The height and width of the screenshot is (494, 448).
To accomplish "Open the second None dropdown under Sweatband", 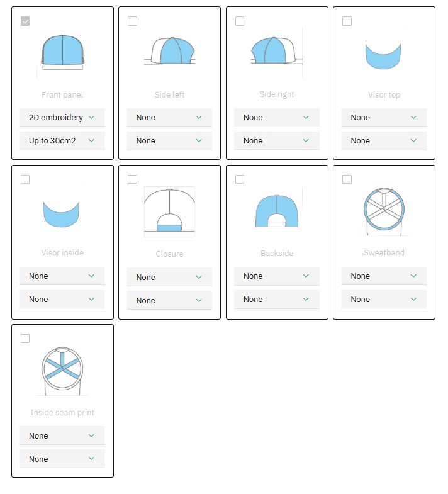I will [x=384, y=300].
